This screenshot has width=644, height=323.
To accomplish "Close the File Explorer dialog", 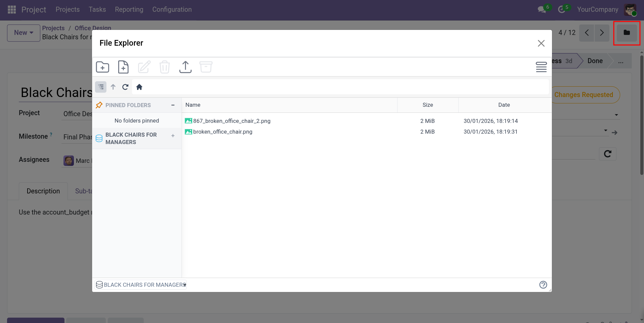I will 541,43.
